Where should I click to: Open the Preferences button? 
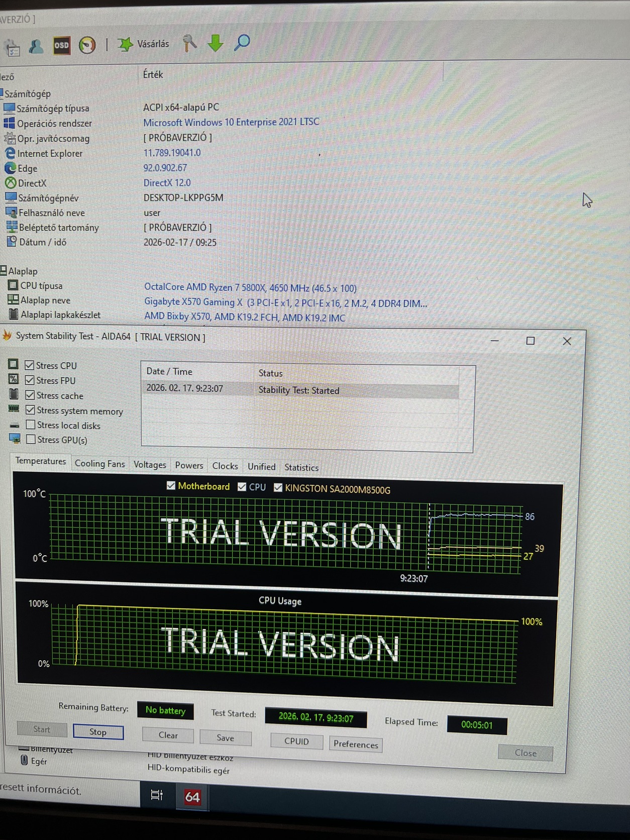(x=356, y=744)
